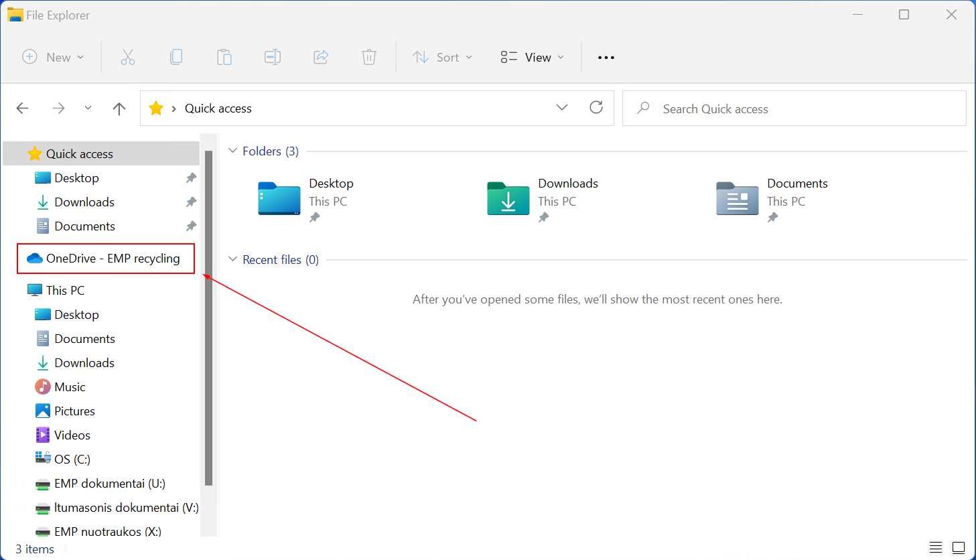
Task: Switch to large thumbnails view in status bar
Action: pyautogui.click(x=959, y=547)
